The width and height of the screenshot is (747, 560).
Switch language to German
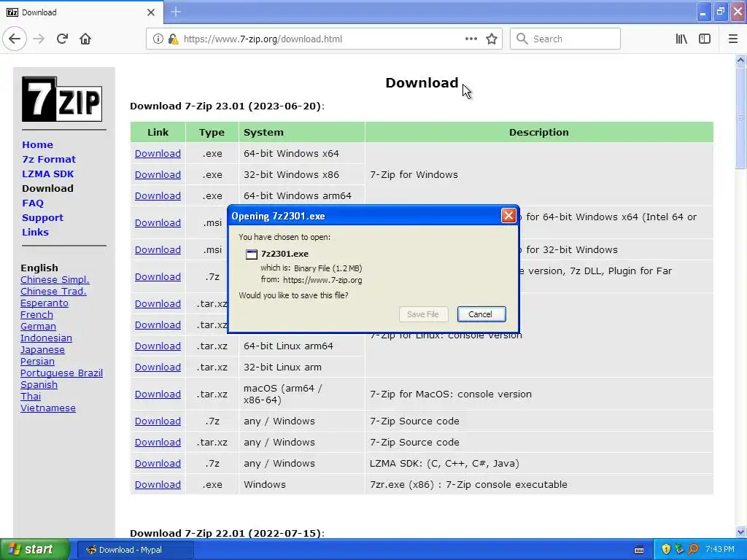38,326
